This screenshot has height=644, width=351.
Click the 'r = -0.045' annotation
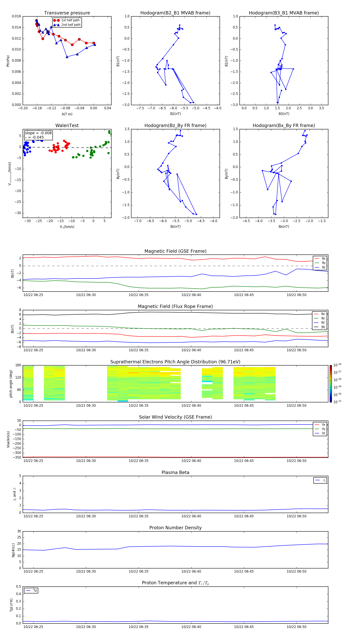(35, 137)
